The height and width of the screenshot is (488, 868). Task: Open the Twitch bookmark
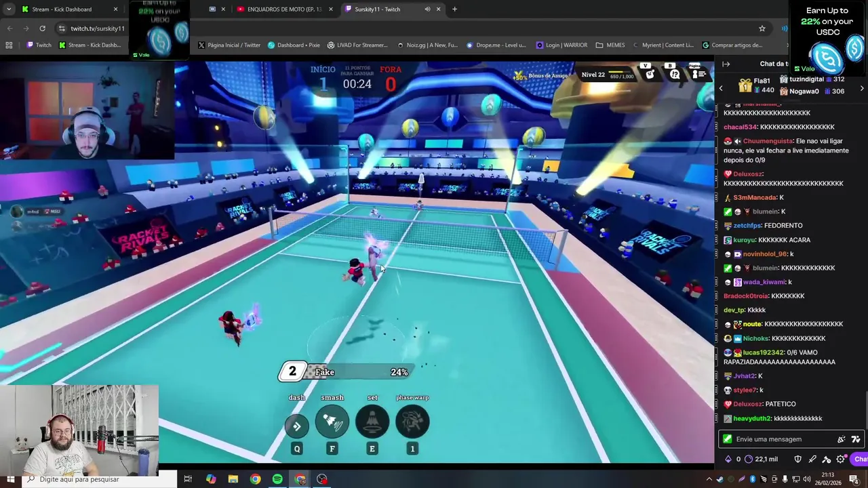pyautogui.click(x=39, y=45)
